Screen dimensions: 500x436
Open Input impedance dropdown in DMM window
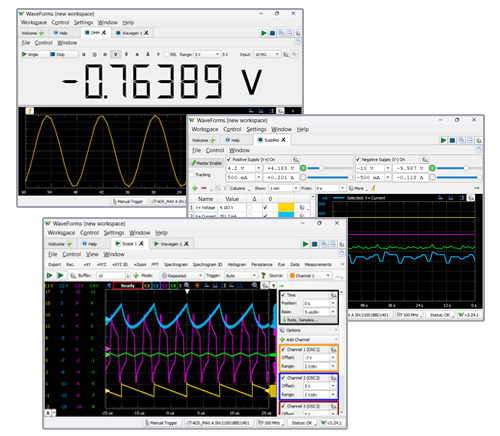pos(267,54)
